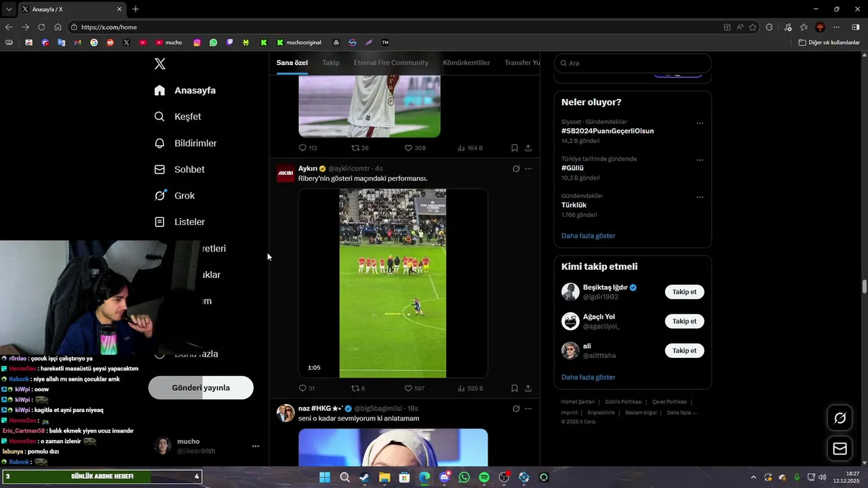Open Sohbet chat in sidebar

point(180,169)
